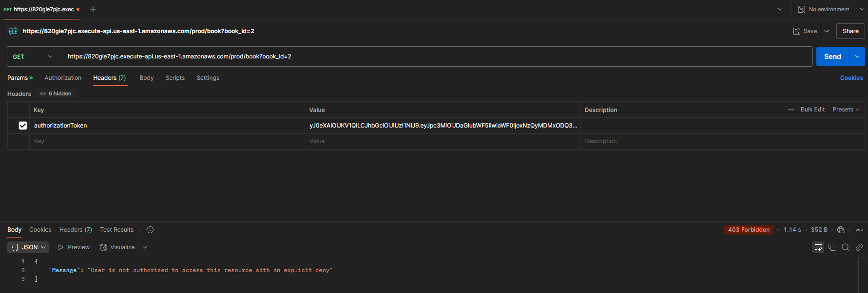This screenshot has width=868, height=293.
Task: Send the request with Send button
Action: [832, 56]
